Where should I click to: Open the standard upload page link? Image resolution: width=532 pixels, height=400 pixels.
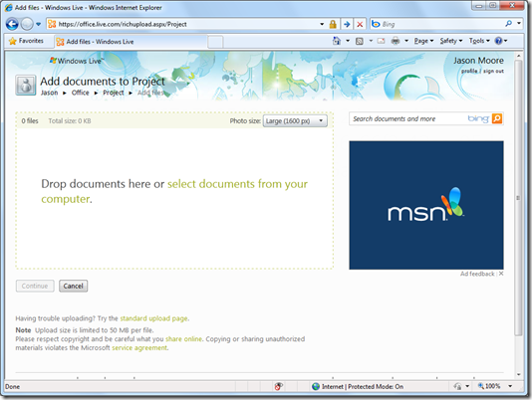pos(153,318)
